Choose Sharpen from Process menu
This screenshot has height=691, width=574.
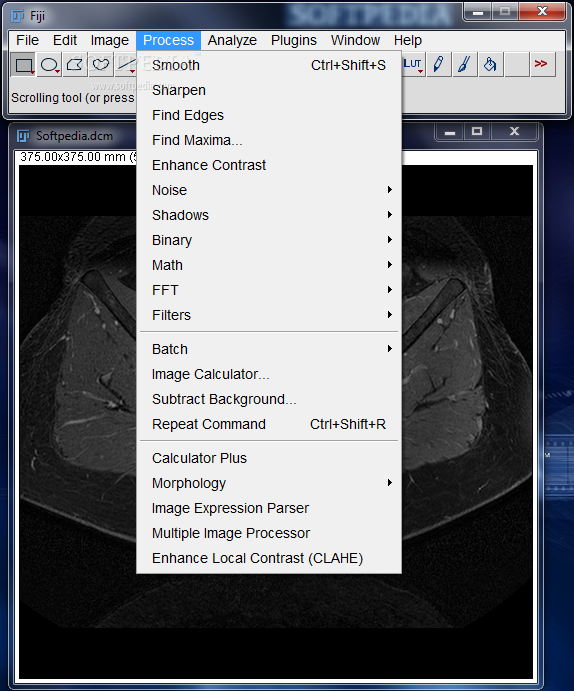click(269, 90)
